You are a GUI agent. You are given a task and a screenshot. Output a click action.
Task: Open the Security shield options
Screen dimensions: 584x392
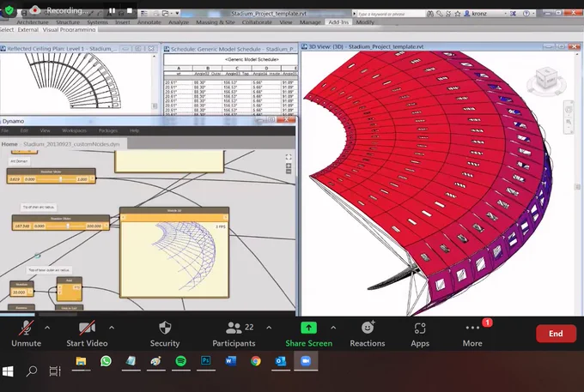(165, 334)
